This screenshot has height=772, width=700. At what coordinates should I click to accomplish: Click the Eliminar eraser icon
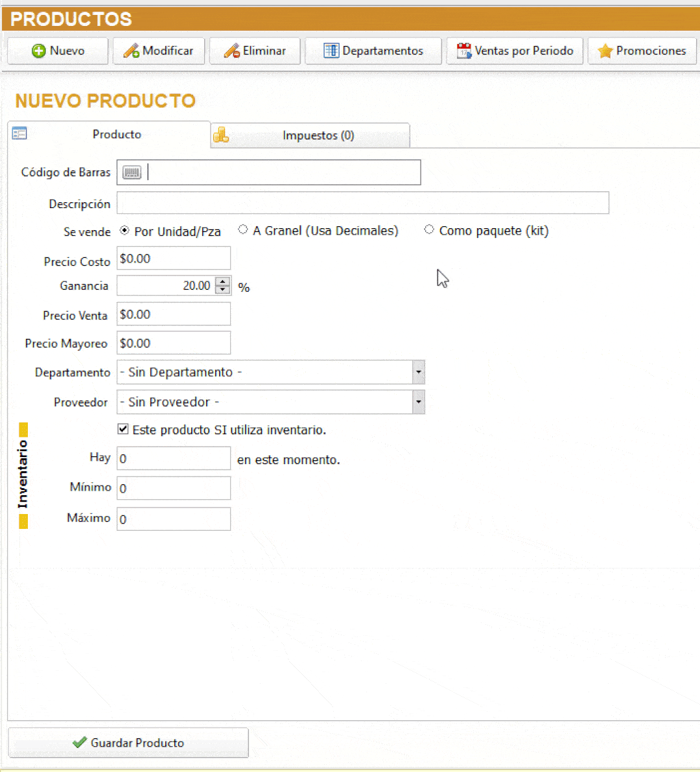(231, 51)
